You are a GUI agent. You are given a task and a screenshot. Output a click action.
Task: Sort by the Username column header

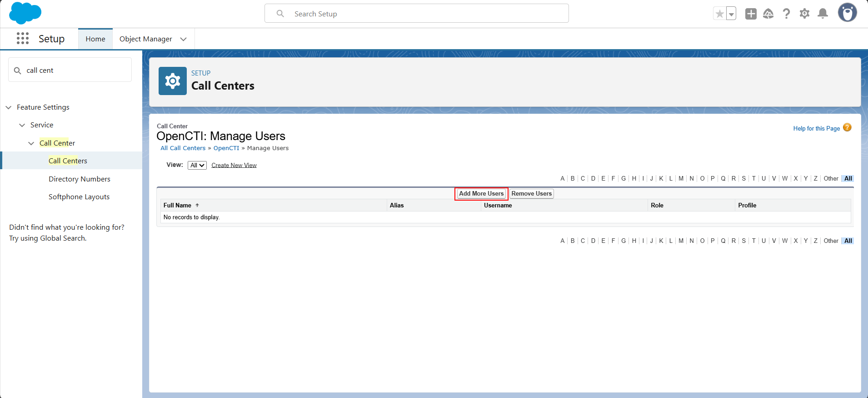click(498, 205)
